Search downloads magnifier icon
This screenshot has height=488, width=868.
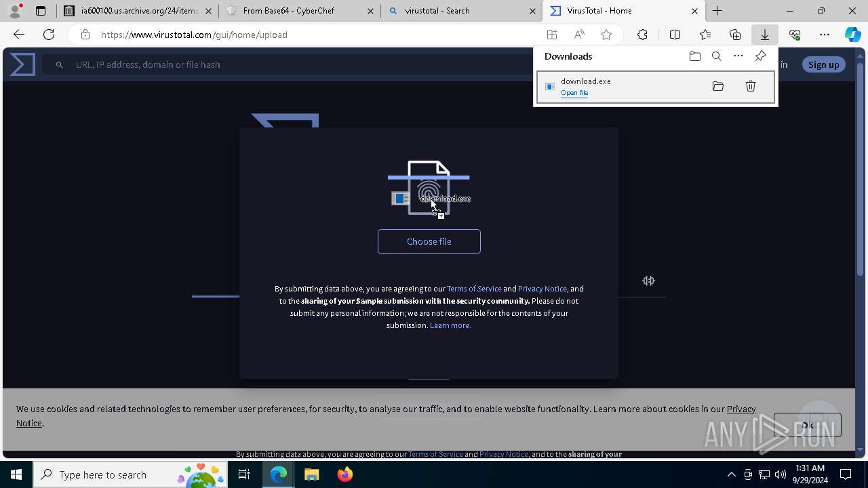pos(716,56)
